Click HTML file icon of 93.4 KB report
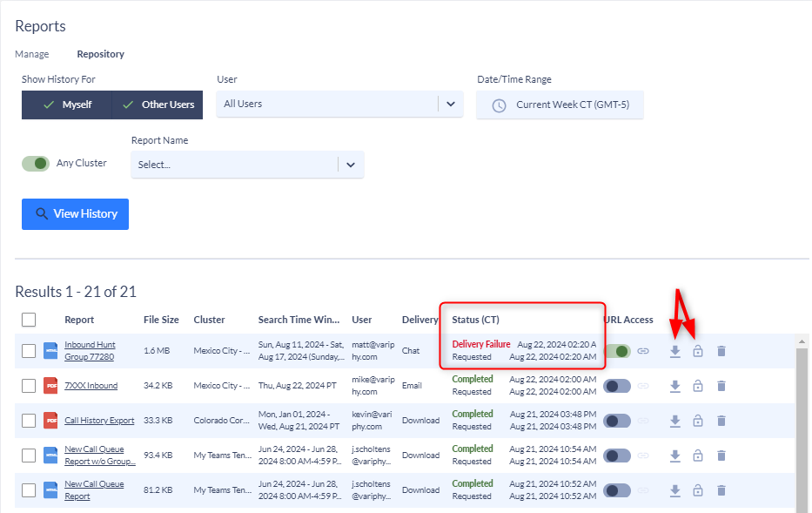This screenshot has width=812, height=513. pyautogui.click(x=50, y=455)
